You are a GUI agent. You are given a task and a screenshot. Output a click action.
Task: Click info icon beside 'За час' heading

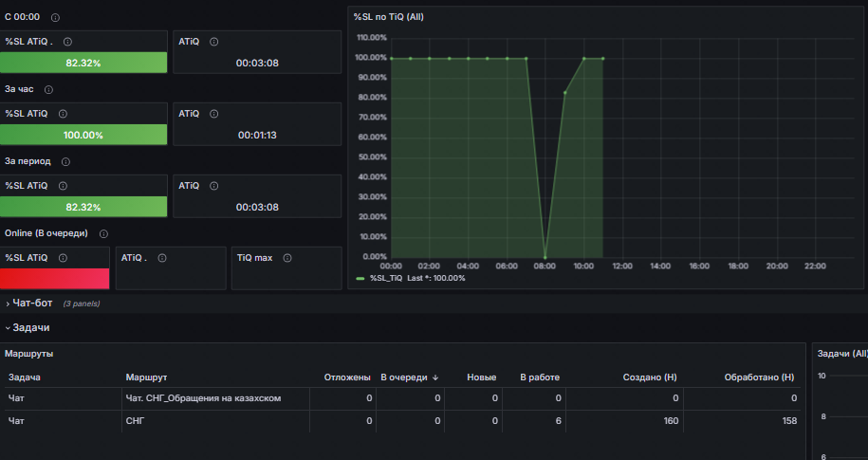tap(48, 90)
